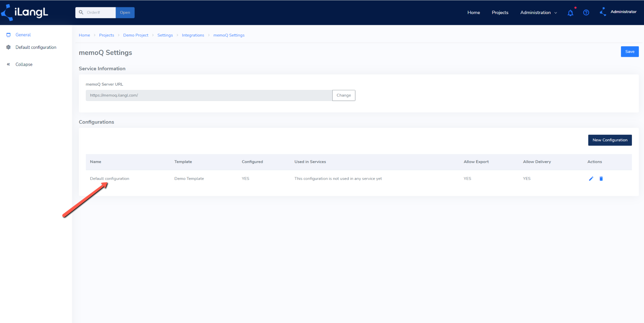
Task: Open the notifications bell
Action: click(570, 13)
